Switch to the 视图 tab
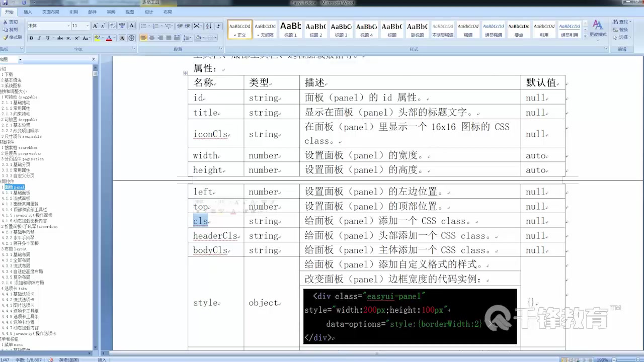 click(x=130, y=12)
